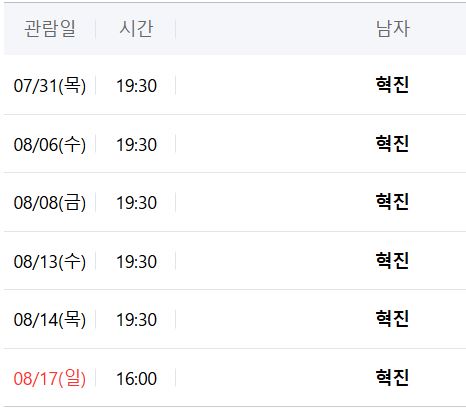Select the 08/06(수) date cell

click(x=50, y=144)
